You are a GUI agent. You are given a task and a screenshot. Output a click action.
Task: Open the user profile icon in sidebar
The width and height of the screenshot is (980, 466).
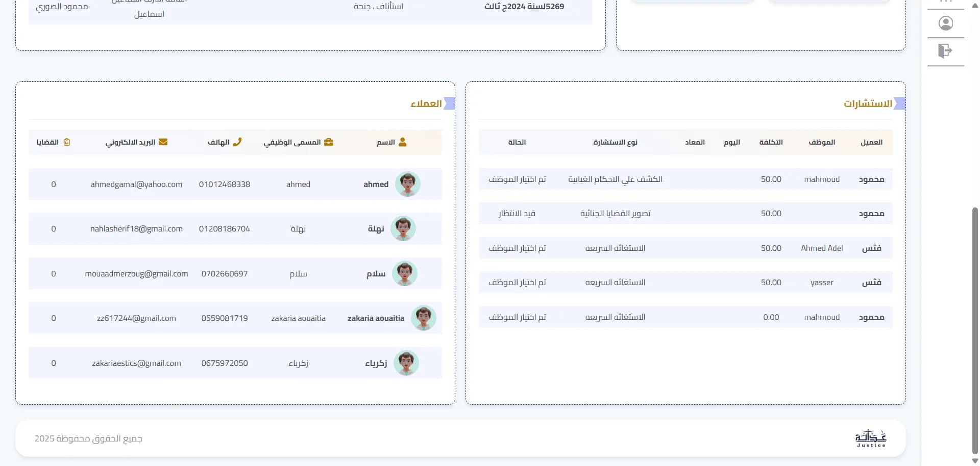pyautogui.click(x=945, y=24)
